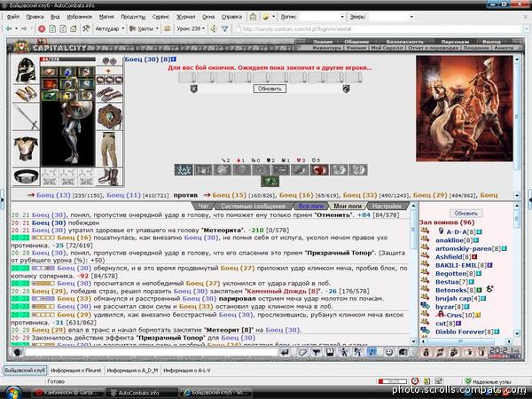This screenshot has width=532, height=399.
Task: Open the back button history arrow
Action: coord(16,29)
